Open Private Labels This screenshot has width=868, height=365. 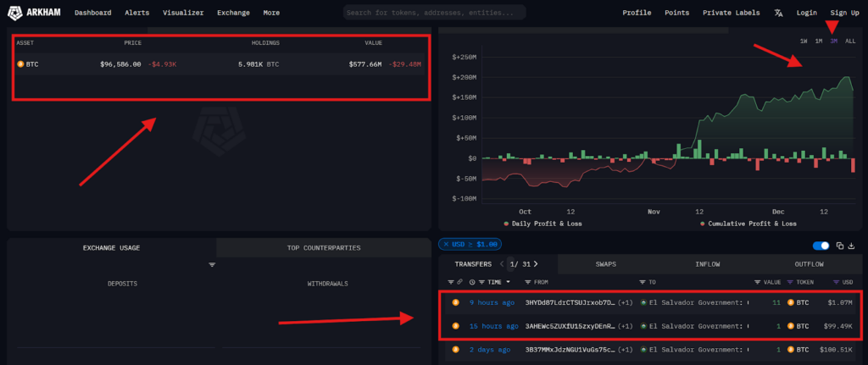(732, 13)
